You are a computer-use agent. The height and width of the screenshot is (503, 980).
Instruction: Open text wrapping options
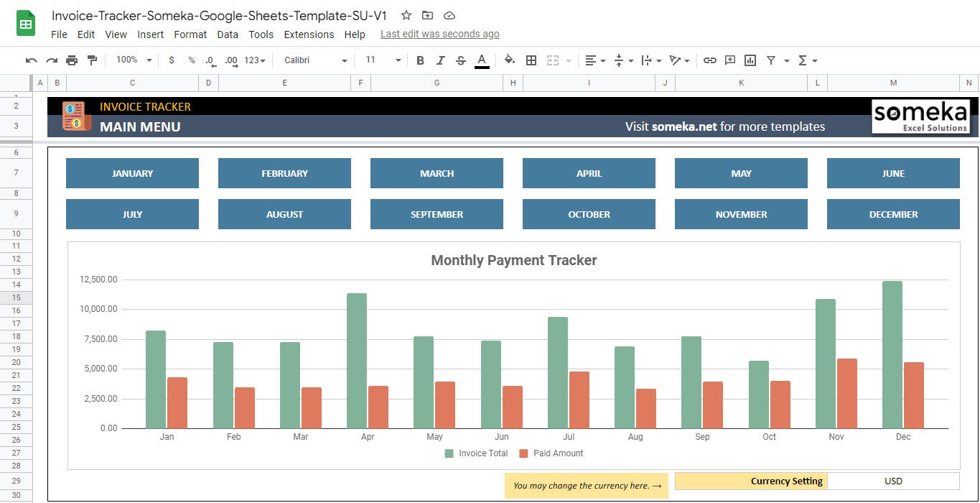pyautogui.click(x=652, y=60)
